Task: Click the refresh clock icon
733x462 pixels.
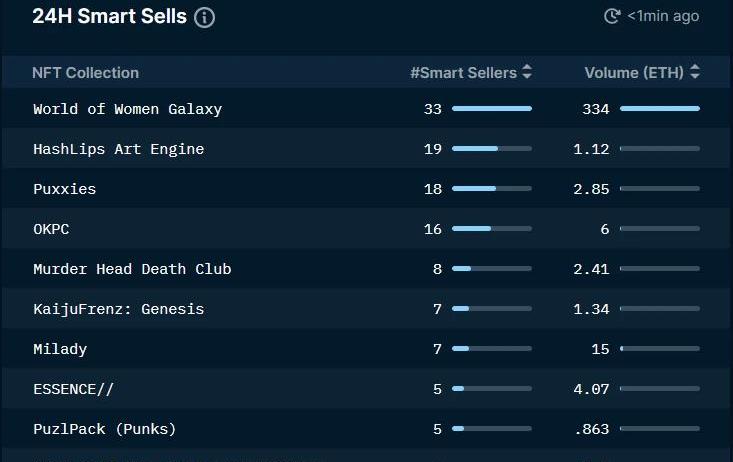Action: click(x=612, y=16)
